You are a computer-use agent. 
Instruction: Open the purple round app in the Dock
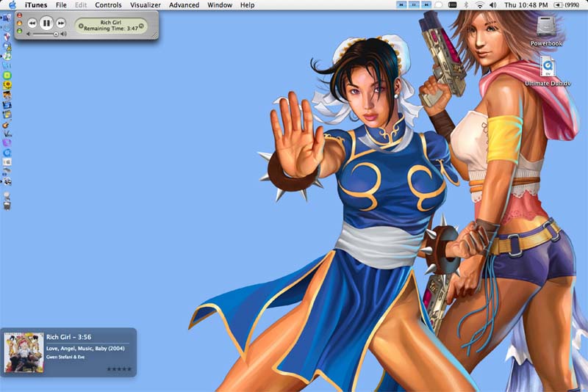[x=7, y=142]
